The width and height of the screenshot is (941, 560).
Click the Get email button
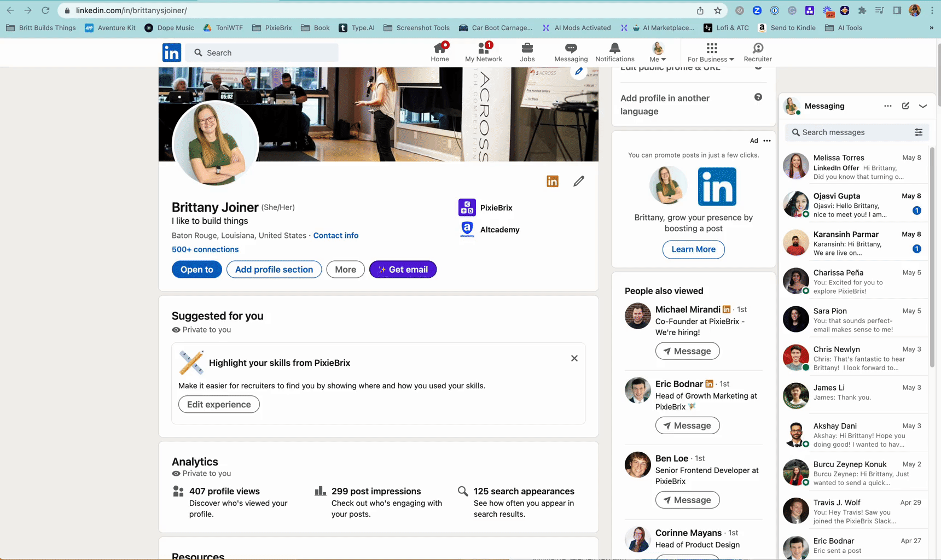click(x=403, y=269)
